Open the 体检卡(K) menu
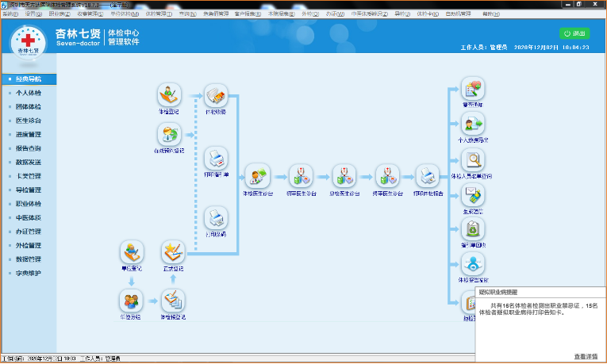 pos(428,14)
